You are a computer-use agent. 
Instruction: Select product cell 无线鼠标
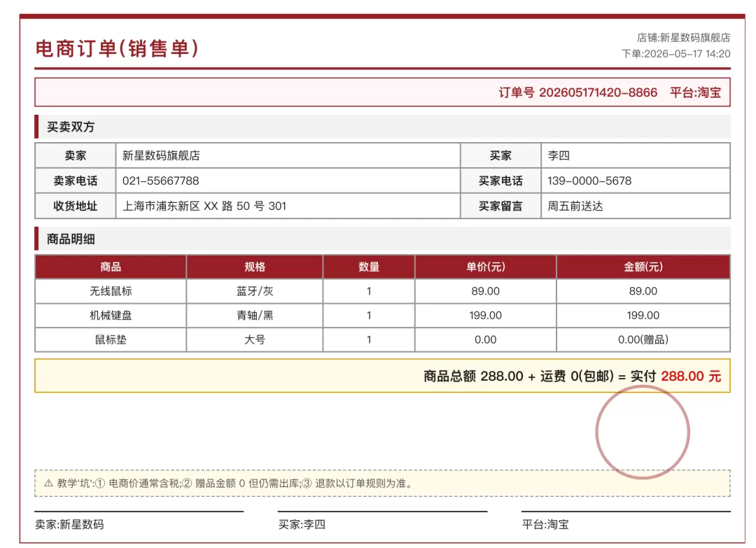pos(111,291)
